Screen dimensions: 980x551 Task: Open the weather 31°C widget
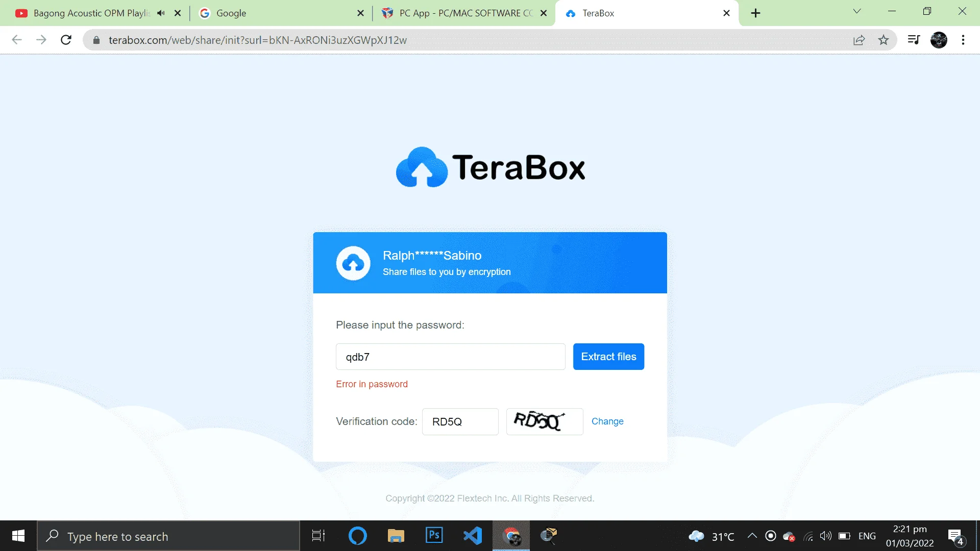712,536
